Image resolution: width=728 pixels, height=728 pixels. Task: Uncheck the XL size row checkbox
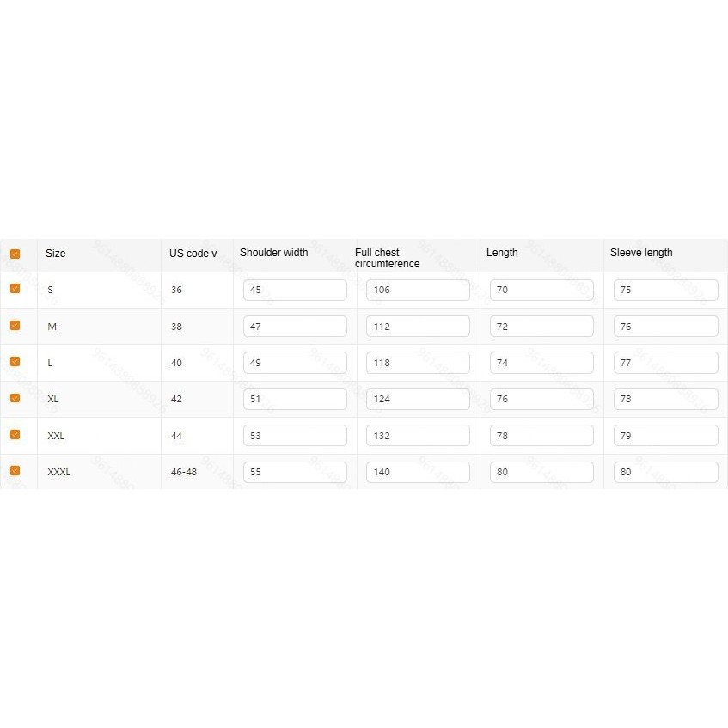[x=15, y=398]
